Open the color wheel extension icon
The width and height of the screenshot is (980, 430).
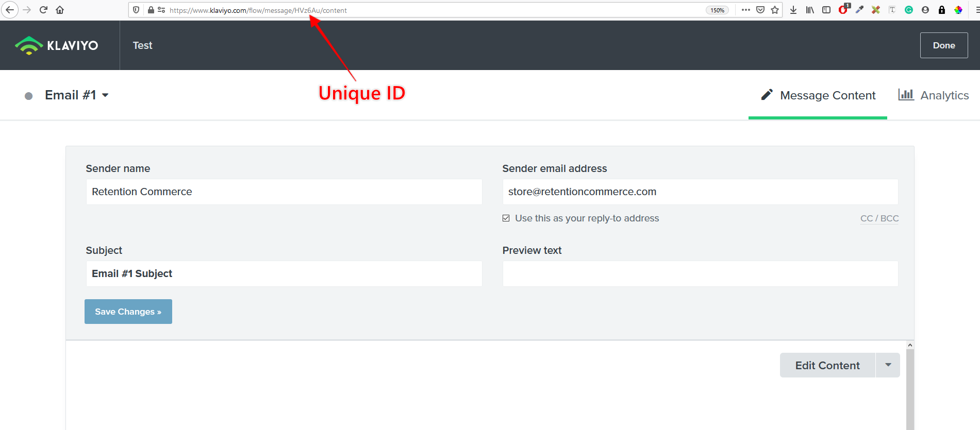[958, 10]
